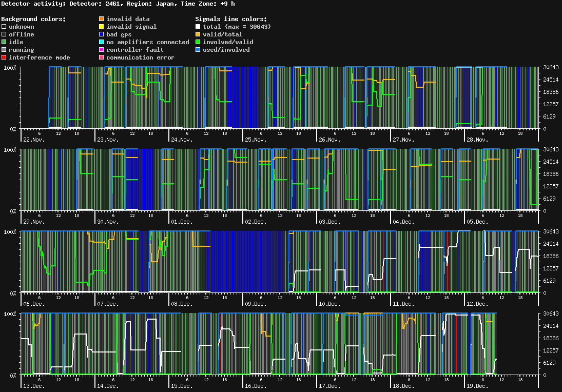Click the red interference mode color swatch
This screenshot has width=562, height=392.
[x=4, y=57]
